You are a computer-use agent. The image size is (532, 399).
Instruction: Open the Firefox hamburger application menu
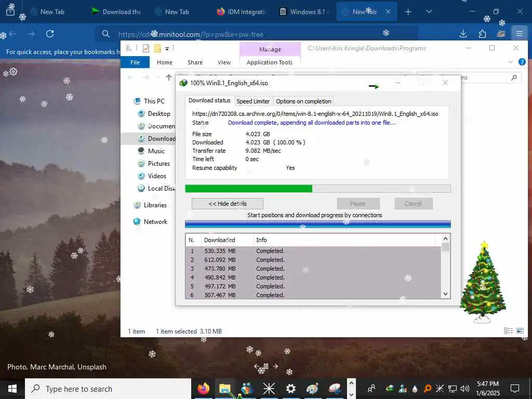pyautogui.click(x=519, y=34)
